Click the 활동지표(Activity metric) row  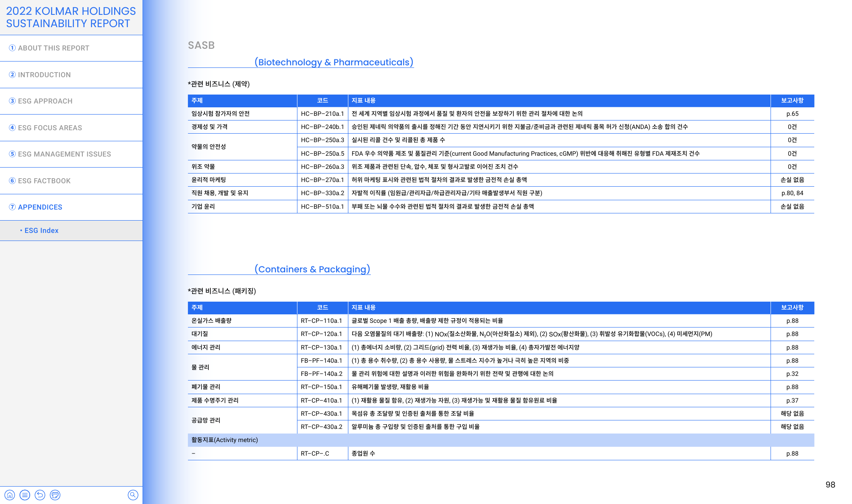point(501,440)
